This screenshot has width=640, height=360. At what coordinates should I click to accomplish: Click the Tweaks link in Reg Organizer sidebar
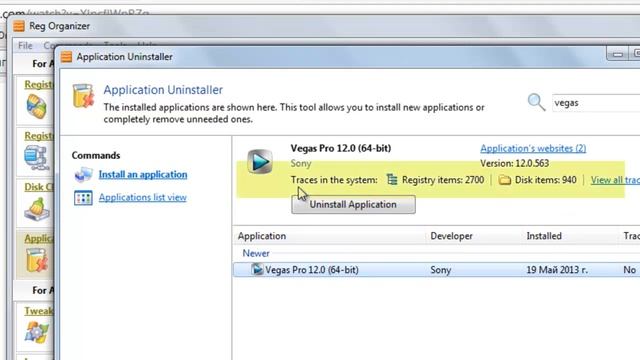coord(39,311)
